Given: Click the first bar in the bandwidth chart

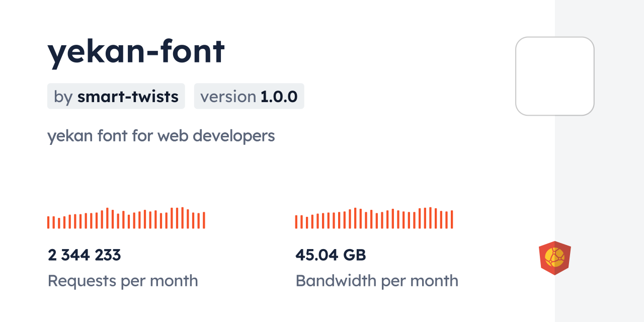Looking at the screenshot, I should 296,222.
